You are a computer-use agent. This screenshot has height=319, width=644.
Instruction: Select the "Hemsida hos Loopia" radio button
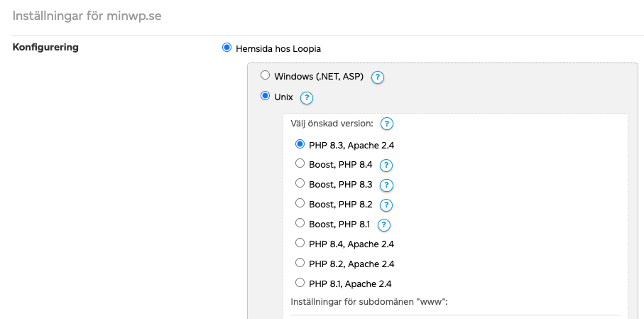pyautogui.click(x=227, y=48)
